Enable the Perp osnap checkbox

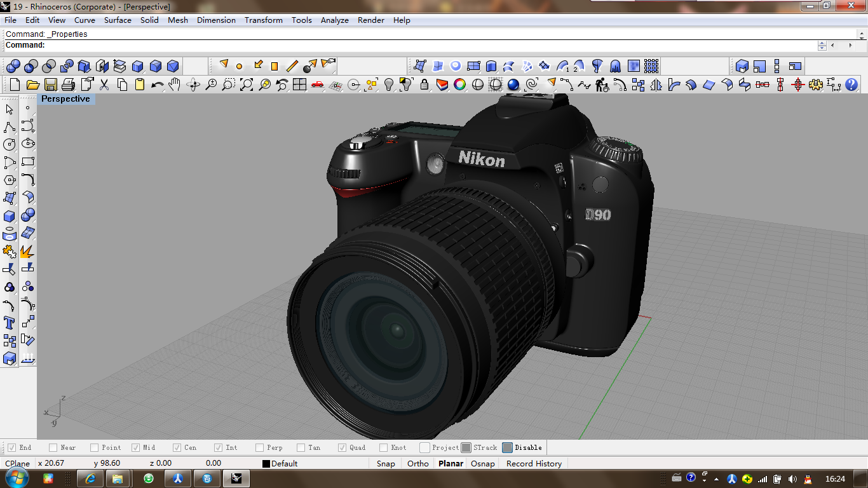coord(260,448)
